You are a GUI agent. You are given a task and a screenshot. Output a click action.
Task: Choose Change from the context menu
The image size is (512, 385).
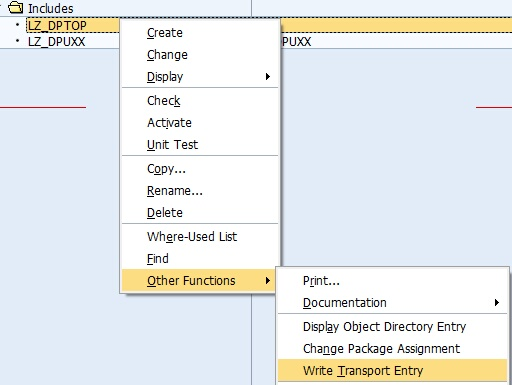[200, 55]
